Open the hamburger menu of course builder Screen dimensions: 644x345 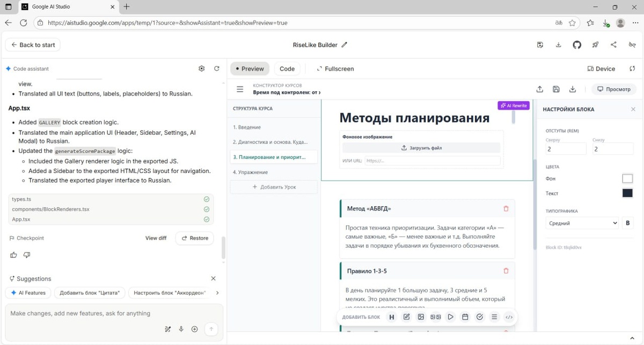coord(240,89)
